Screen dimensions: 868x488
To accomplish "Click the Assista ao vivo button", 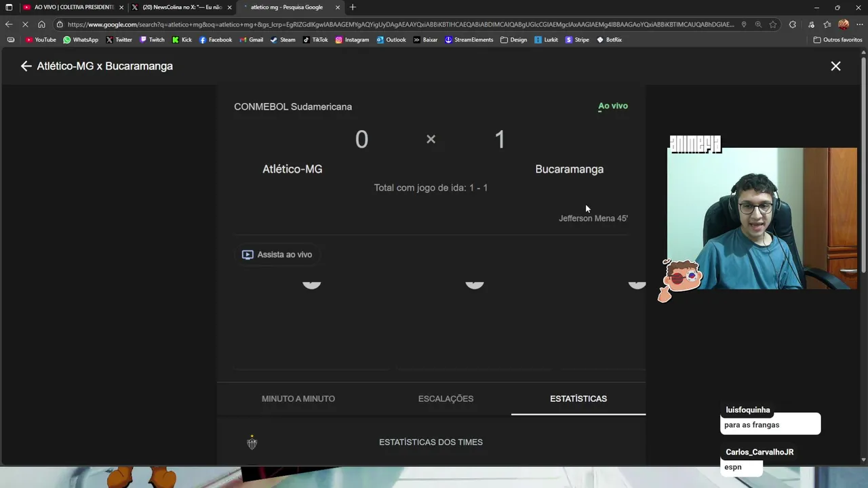I will click(277, 254).
